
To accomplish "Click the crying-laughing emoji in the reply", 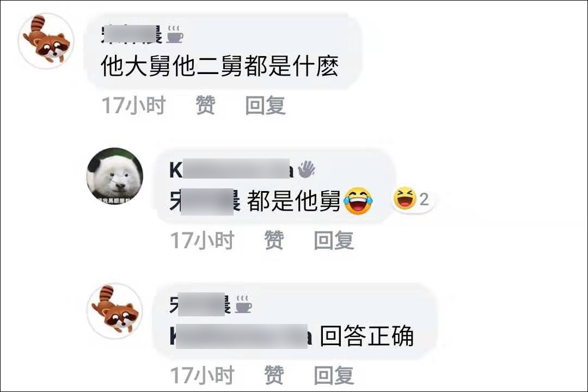I will click(358, 201).
